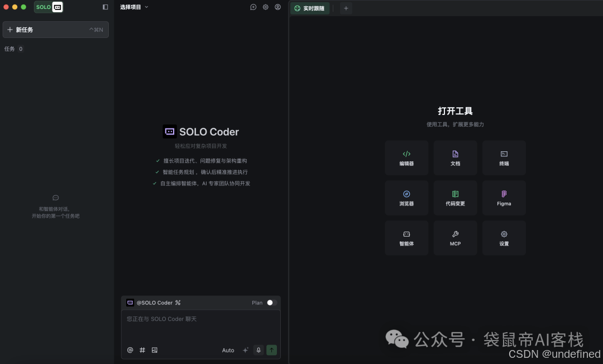Switch to the 实时跟随 tab
Image resolution: width=603 pixels, height=364 pixels.
pos(310,8)
